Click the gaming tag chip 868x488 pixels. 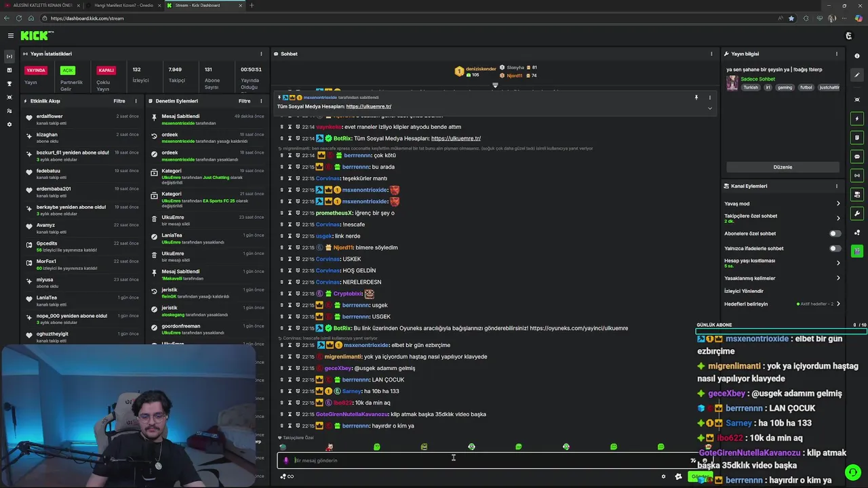pyautogui.click(x=785, y=87)
